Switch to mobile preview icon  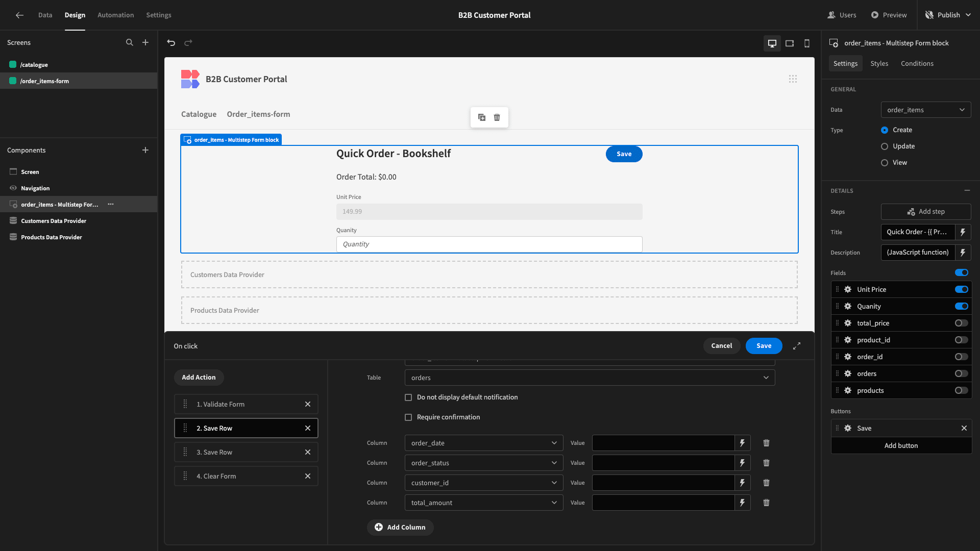tap(807, 43)
